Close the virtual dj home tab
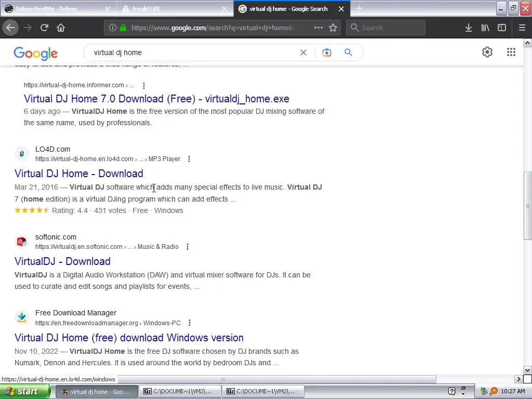 (341, 9)
